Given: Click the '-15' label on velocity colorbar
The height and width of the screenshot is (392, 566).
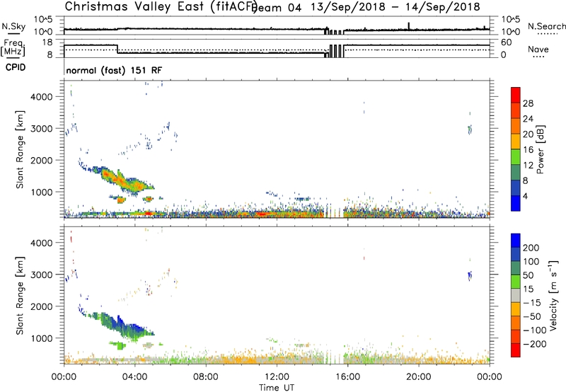Looking at the screenshot, I should (532, 303).
